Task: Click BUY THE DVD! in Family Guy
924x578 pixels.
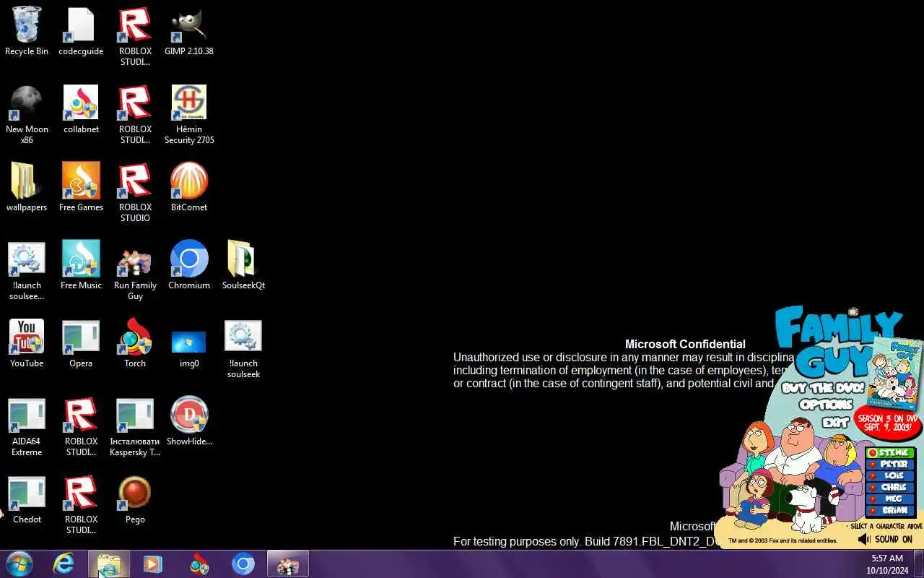Action: pyautogui.click(x=823, y=388)
